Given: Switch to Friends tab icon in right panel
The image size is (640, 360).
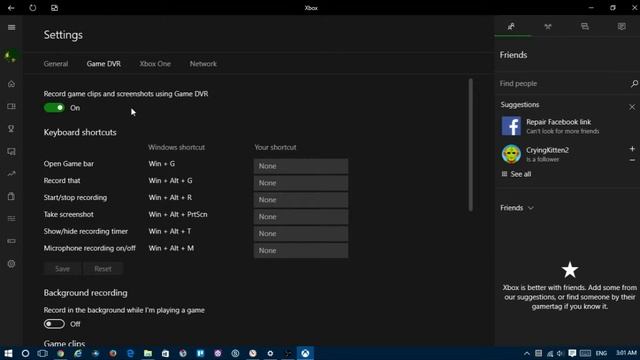Looking at the screenshot, I should tap(511, 27).
